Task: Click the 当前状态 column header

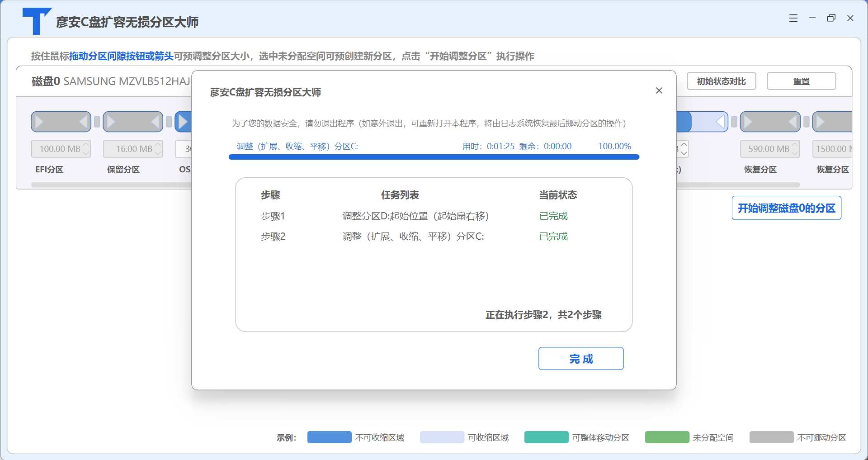Action: (x=558, y=195)
